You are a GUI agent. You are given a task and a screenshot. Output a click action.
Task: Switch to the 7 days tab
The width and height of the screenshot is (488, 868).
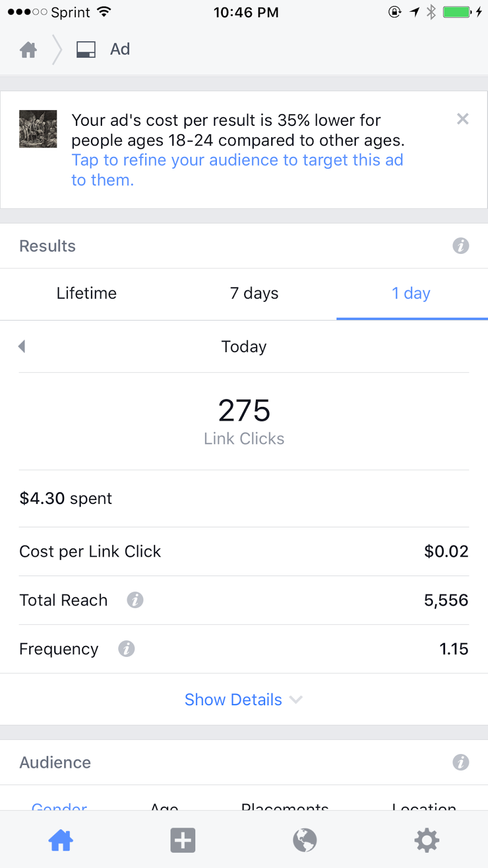point(254,293)
